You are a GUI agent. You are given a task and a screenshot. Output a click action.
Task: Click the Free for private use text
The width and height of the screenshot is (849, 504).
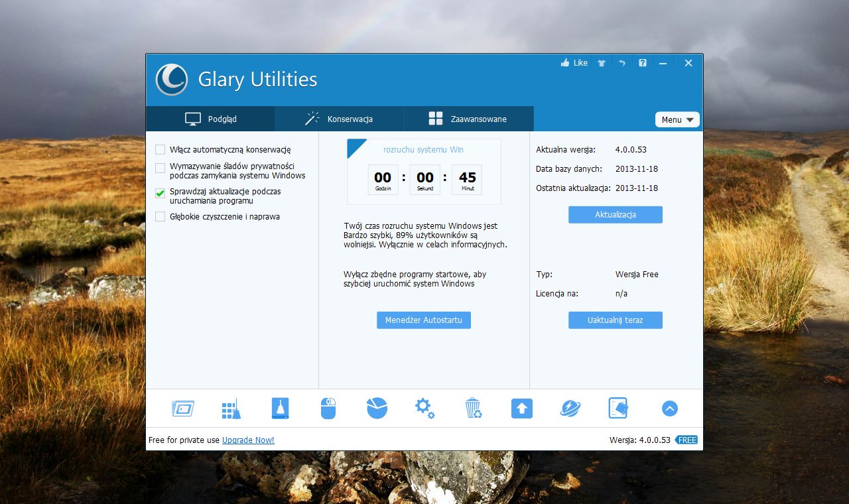coord(184,440)
